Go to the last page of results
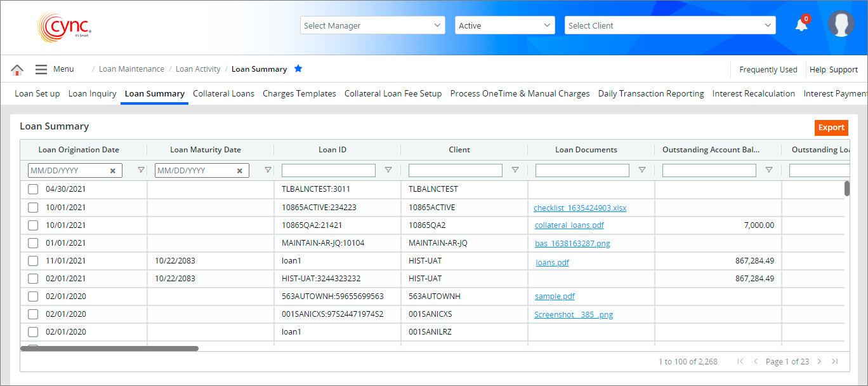The width and height of the screenshot is (868, 386). (834, 361)
